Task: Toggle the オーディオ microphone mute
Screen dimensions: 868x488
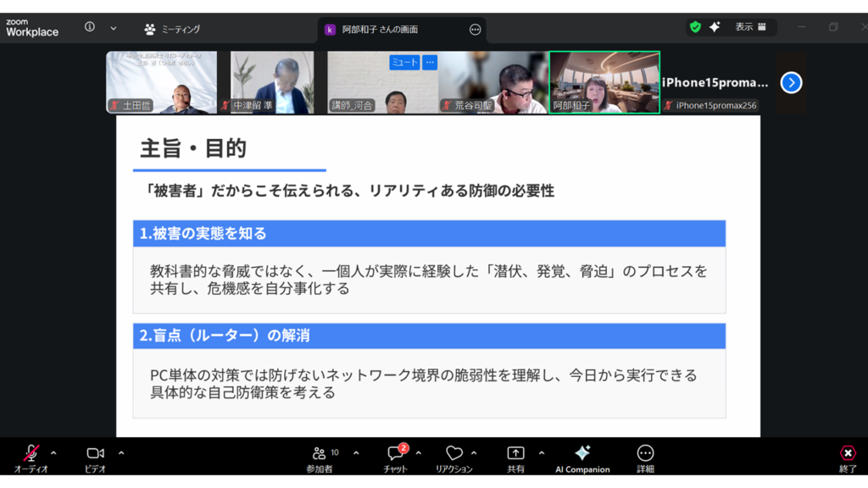Action: [31, 453]
